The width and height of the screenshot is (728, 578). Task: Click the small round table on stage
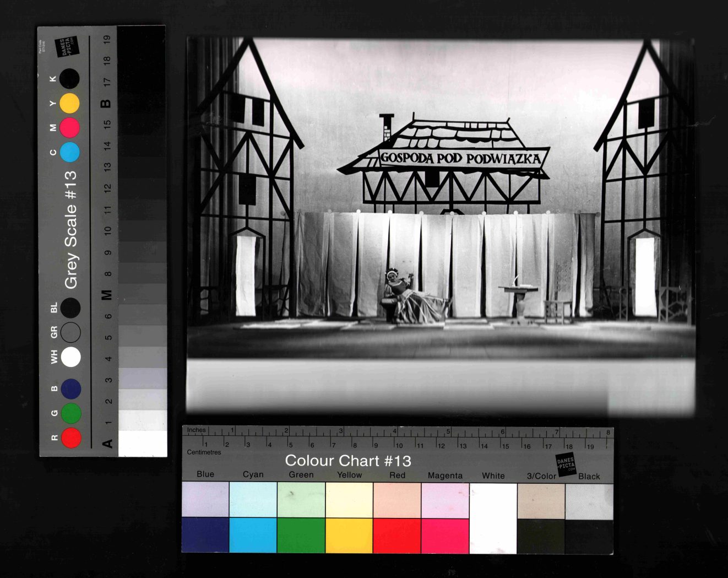point(518,299)
